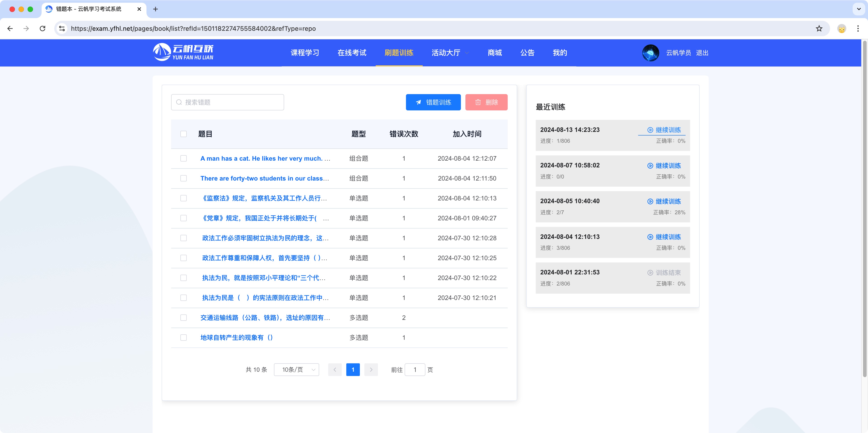Click the vertical page scrollbar
The height and width of the screenshot is (433, 868).
tap(865, 209)
